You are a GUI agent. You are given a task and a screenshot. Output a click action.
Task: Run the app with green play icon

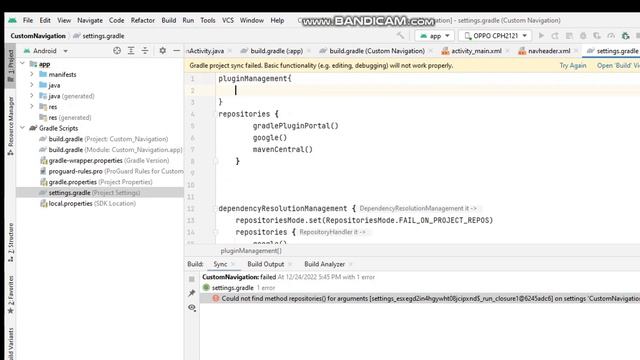click(541, 36)
